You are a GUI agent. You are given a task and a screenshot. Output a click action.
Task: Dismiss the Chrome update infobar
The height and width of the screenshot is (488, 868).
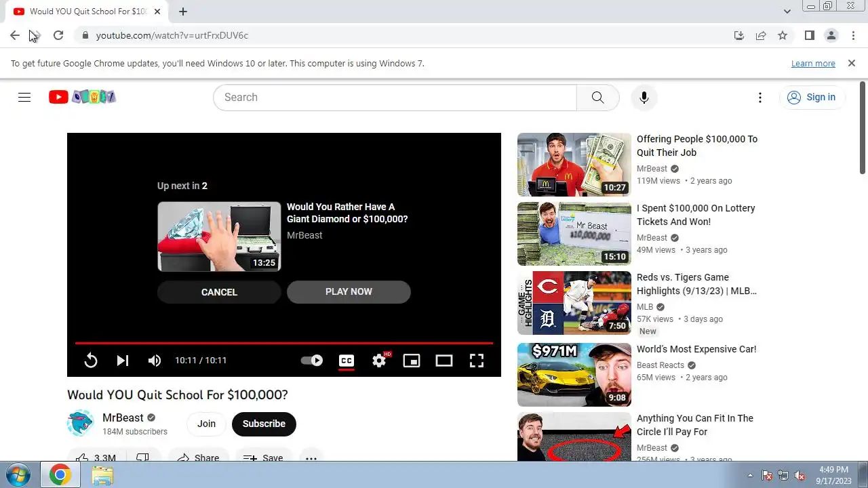click(x=852, y=63)
